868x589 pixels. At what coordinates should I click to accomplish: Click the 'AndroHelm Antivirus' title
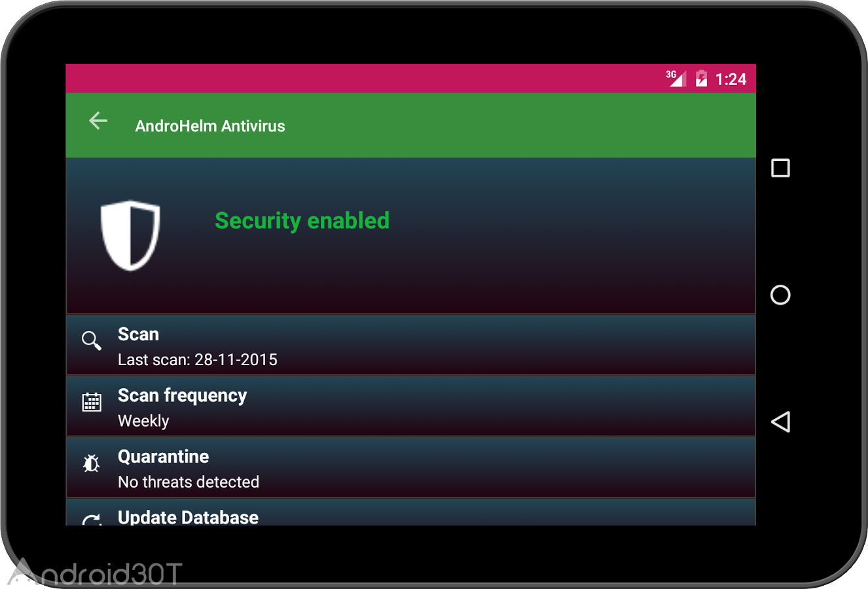click(210, 126)
